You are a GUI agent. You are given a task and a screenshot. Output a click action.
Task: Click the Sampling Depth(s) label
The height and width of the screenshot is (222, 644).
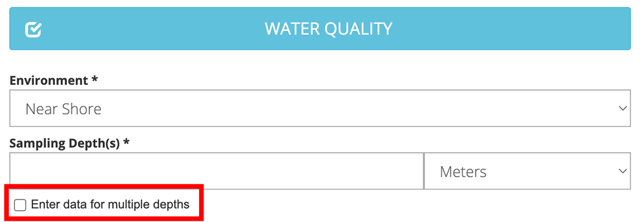tap(64, 144)
